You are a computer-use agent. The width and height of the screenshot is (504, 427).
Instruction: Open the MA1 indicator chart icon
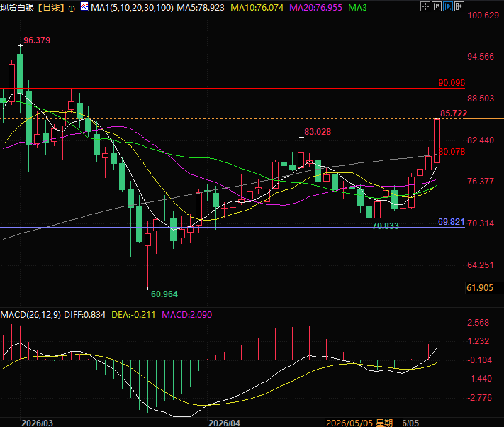pyautogui.click(x=85, y=7)
